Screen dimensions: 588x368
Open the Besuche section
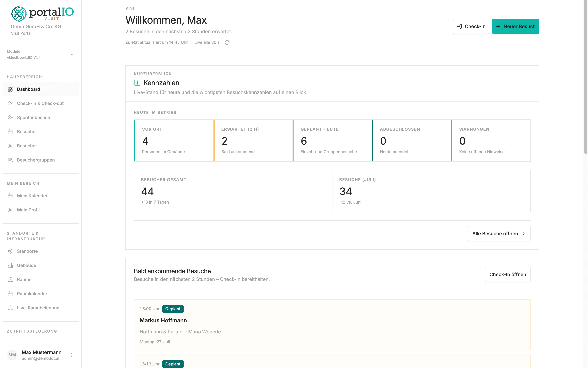coord(40,132)
